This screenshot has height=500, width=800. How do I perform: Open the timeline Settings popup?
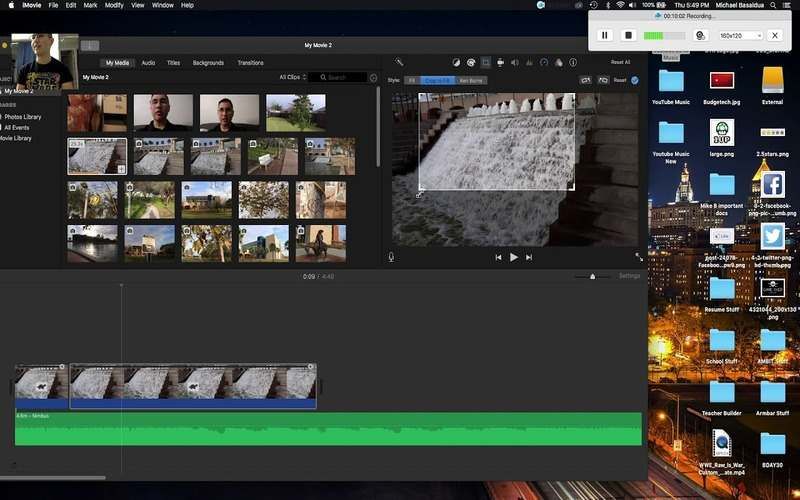coord(629,276)
